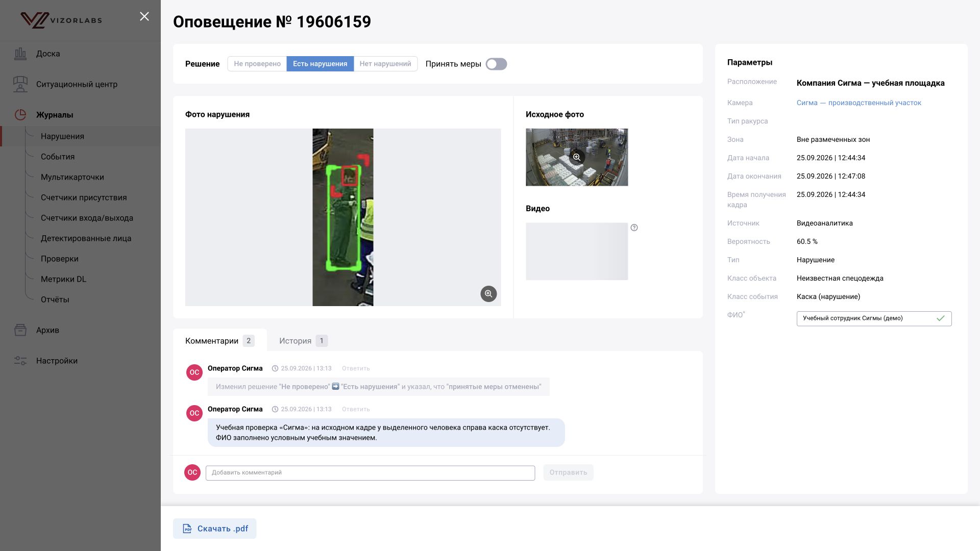The width and height of the screenshot is (980, 551).
Task: Switch to the История tab
Action: pyautogui.click(x=303, y=341)
